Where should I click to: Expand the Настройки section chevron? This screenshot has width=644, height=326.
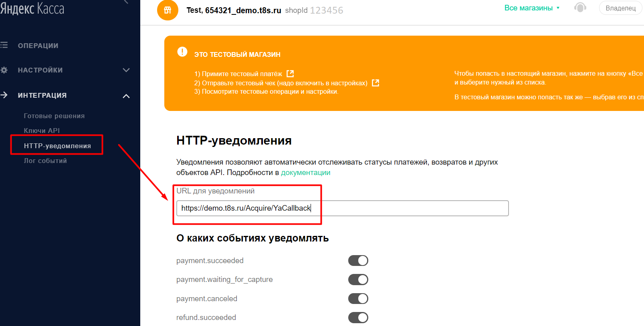coord(126,70)
